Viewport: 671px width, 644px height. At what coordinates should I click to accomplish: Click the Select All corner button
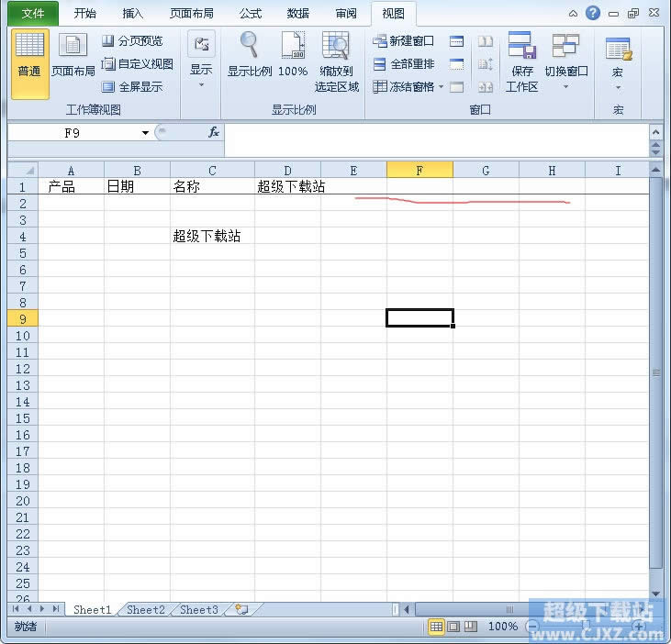click(x=23, y=170)
